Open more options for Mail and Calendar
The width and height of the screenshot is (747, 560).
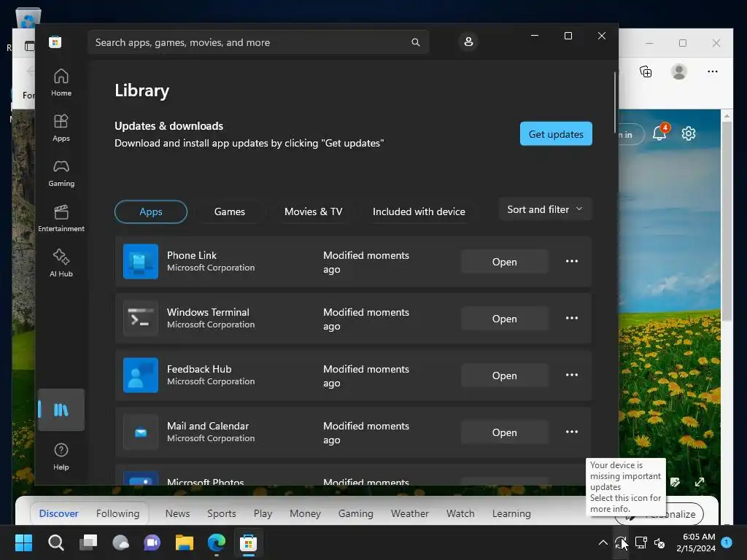click(572, 432)
